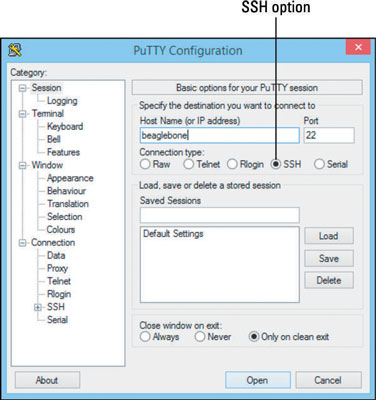The image size is (376, 400).
Task: Open the Selection settings category
Action: tap(65, 217)
